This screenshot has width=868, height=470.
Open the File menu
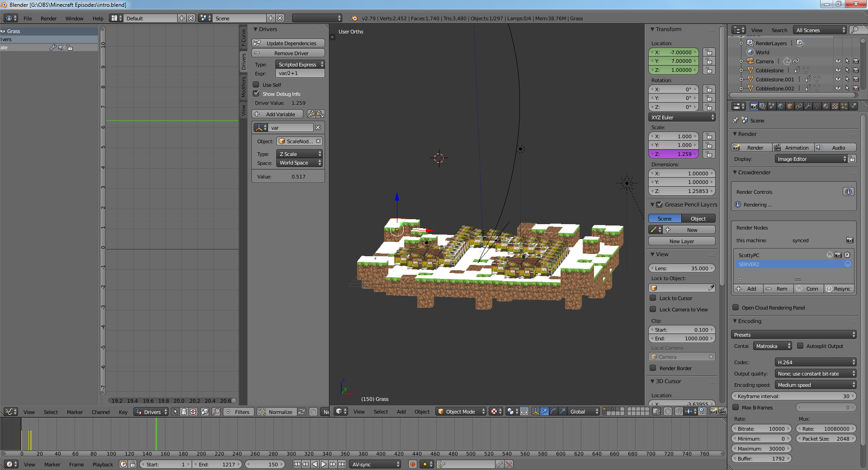tap(28, 19)
